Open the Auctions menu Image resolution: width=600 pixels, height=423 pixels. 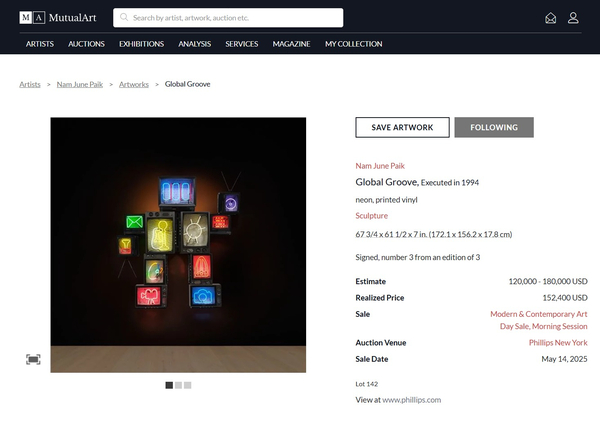[86, 44]
